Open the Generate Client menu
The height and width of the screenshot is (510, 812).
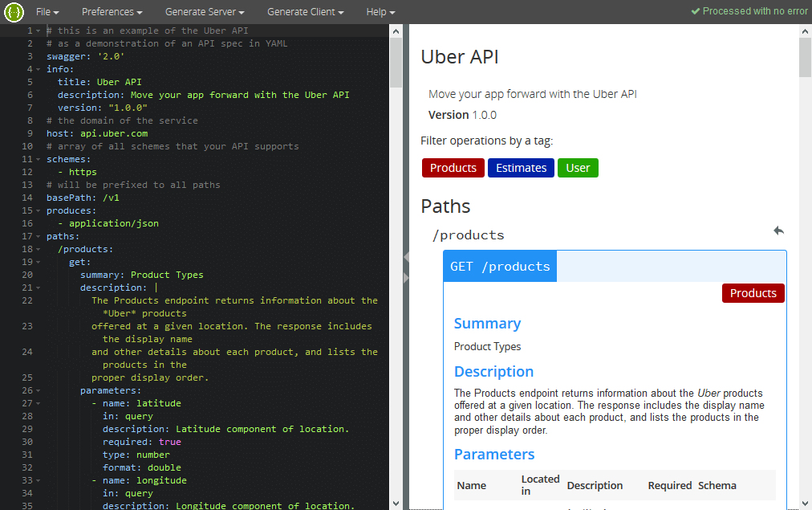(305, 12)
